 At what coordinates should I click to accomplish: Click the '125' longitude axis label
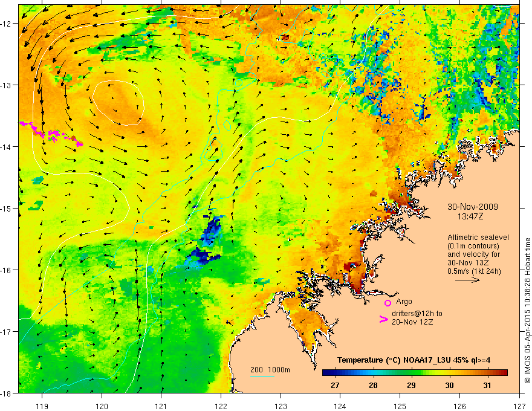coord(400,406)
